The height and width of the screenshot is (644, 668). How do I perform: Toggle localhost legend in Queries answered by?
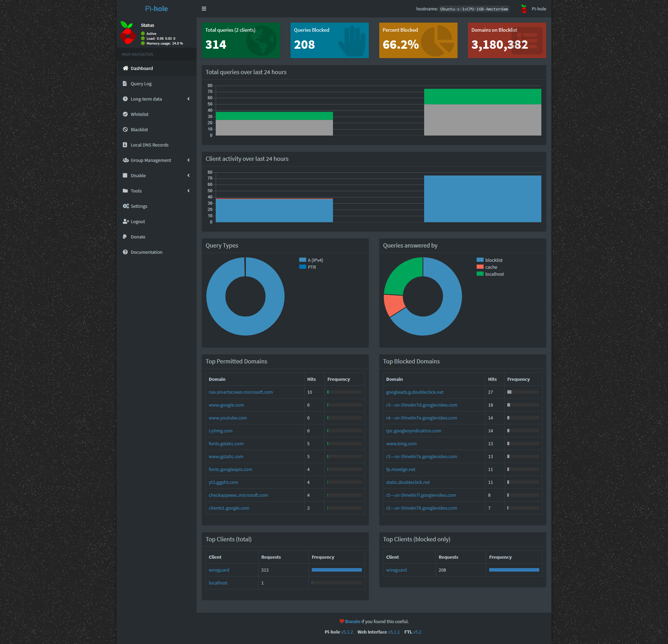[x=490, y=274]
